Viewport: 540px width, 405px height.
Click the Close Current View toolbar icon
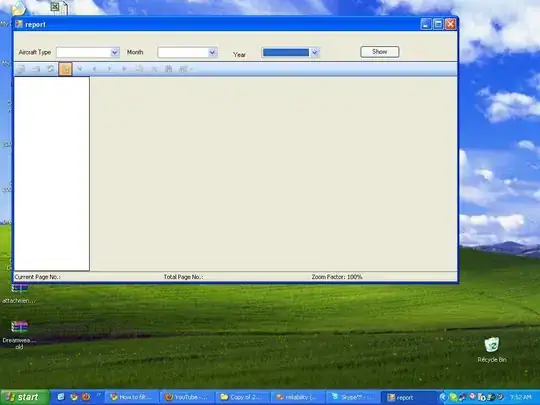point(154,69)
